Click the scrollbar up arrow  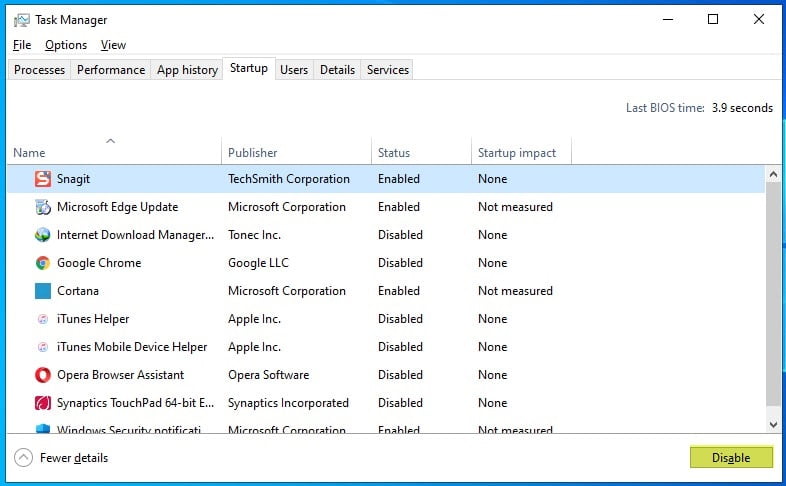[773, 174]
